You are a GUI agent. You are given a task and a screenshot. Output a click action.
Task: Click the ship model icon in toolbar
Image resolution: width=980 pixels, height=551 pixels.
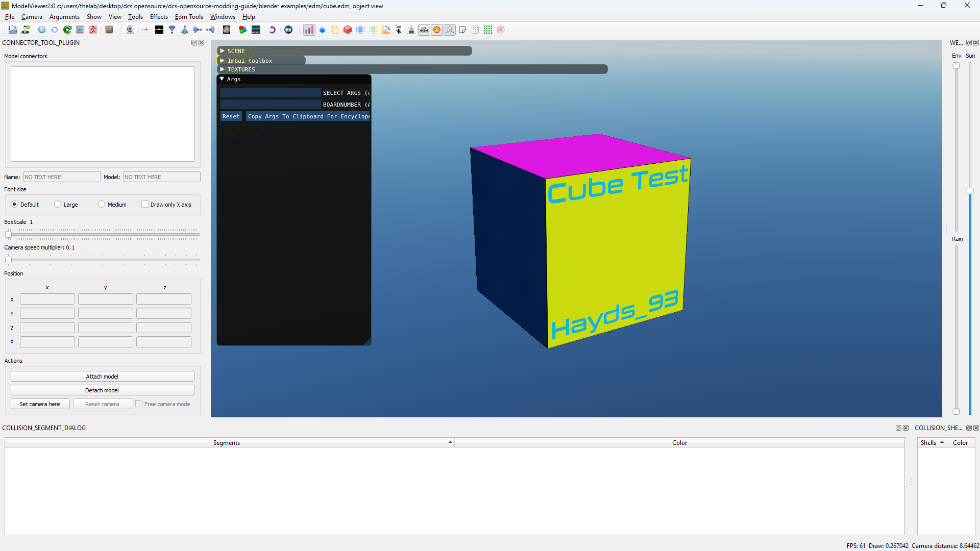point(411,30)
